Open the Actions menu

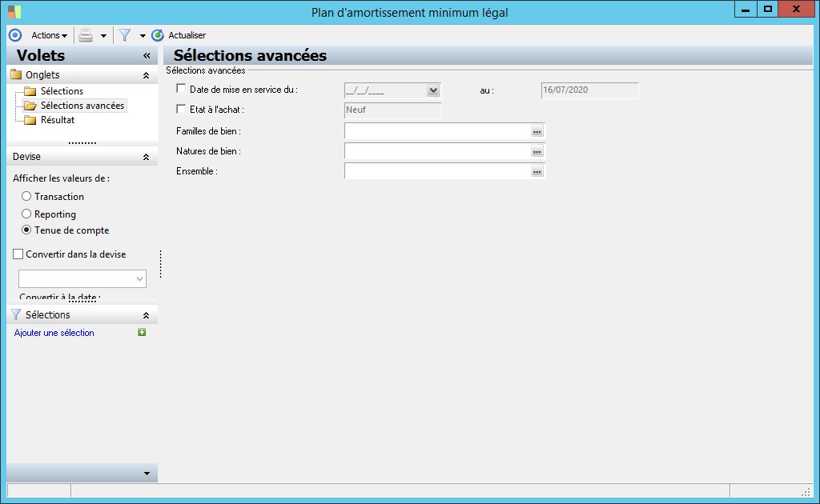[x=49, y=35]
